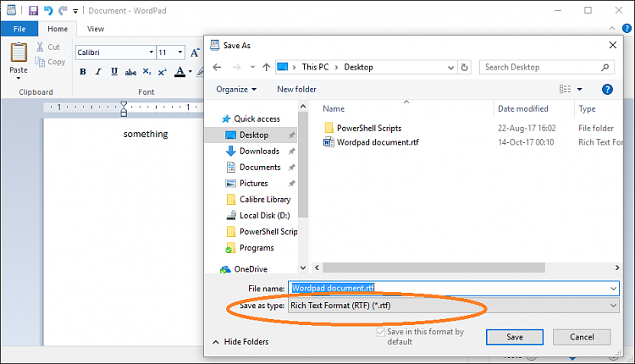Go back in Save As navigation

(217, 67)
